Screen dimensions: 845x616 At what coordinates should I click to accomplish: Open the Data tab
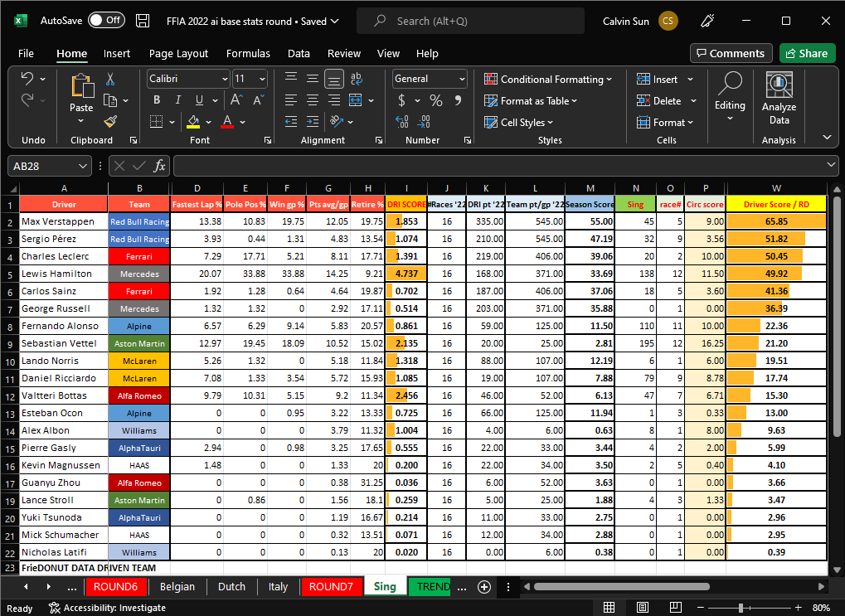(299, 53)
